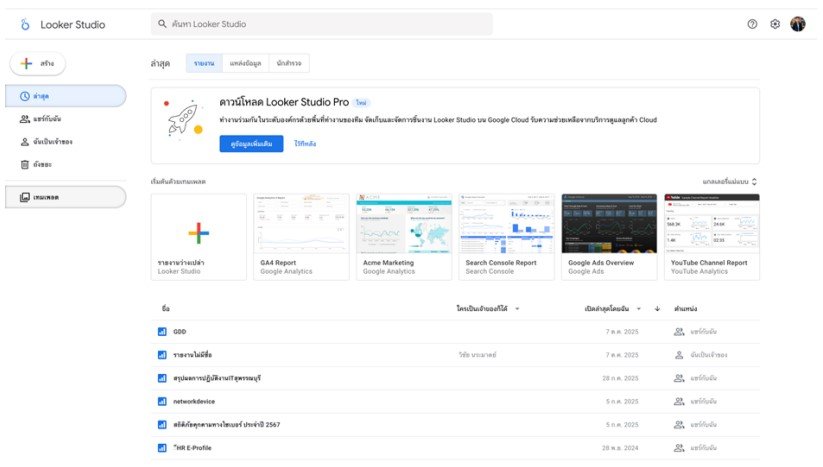Image resolution: width=823 pixels, height=467 pixels.
Task: Open the Google Ads Overview template thumbnail
Action: [609, 224]
